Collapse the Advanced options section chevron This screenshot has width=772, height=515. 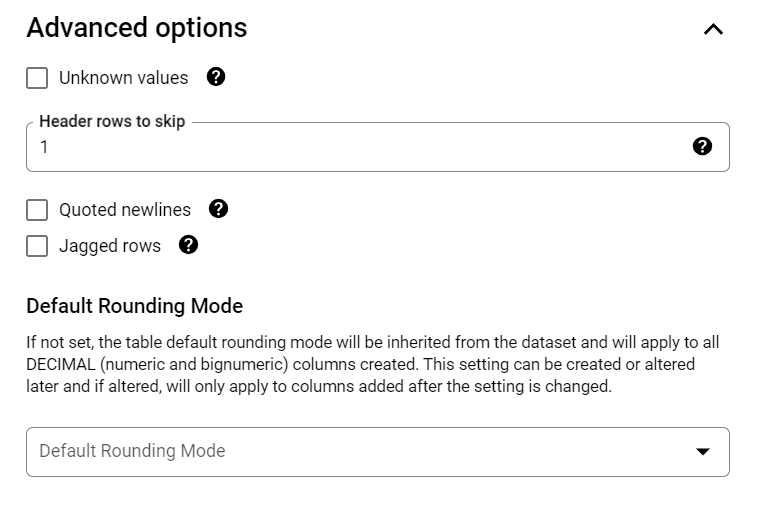(713, 30)
